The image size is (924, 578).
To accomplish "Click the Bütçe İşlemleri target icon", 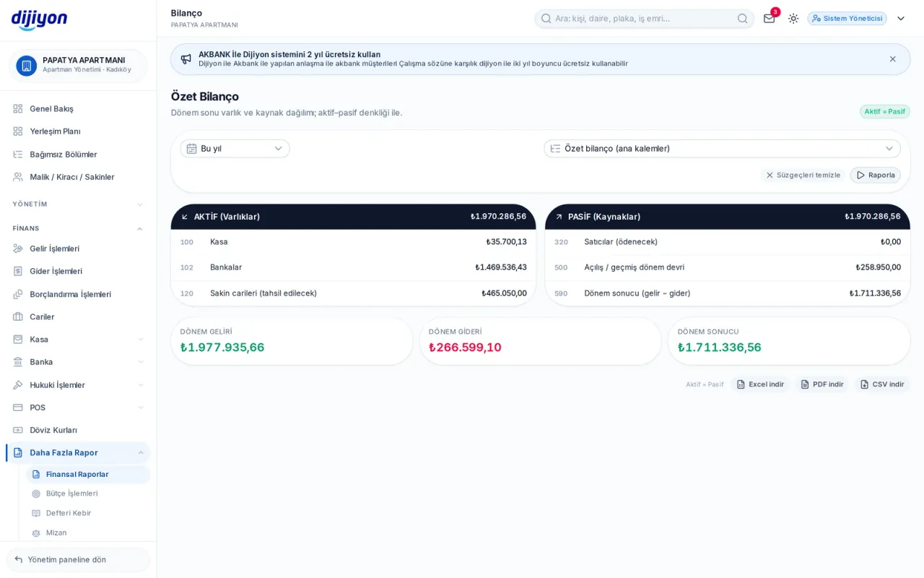I will 36,493.
